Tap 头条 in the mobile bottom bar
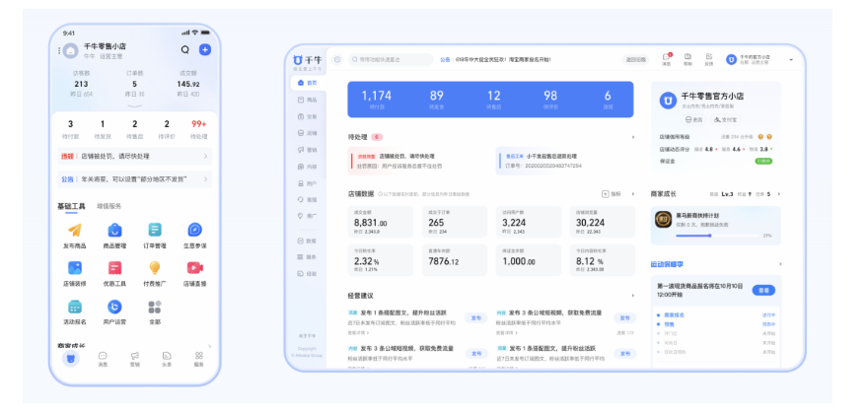This screenshot has width=868, height=413. [167, 360]
